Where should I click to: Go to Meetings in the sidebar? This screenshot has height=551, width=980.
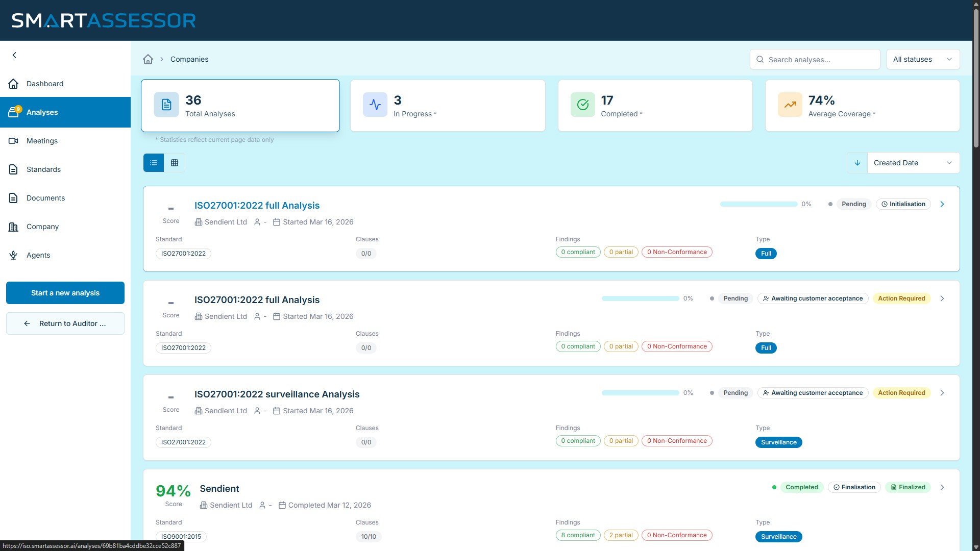(42, 141)
